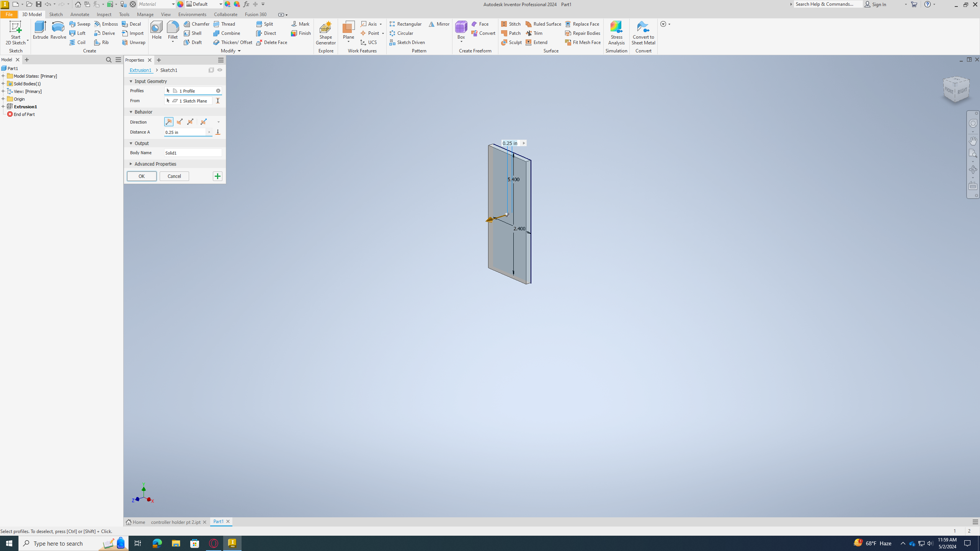Image resolution: width=980 pixels, height=551 pixels.
Task: Set Symmetric extrusion direction
Action: tap(190, 122)
